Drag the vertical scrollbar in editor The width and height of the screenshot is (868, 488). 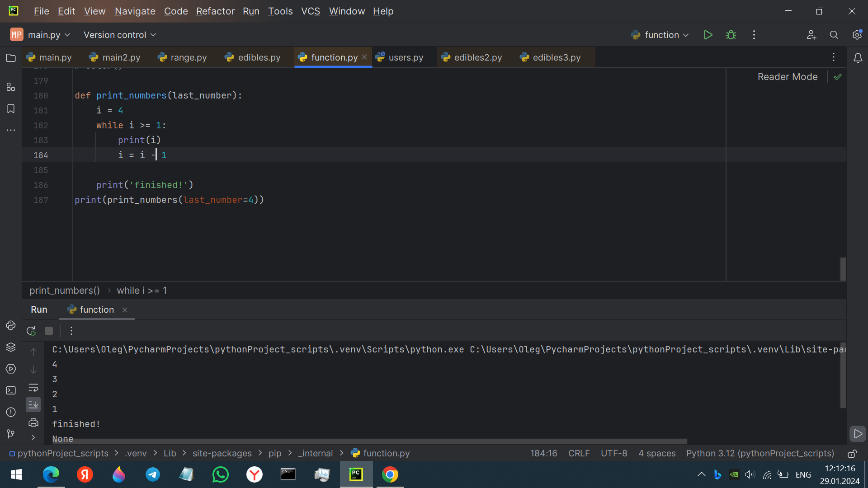(844, 269)
